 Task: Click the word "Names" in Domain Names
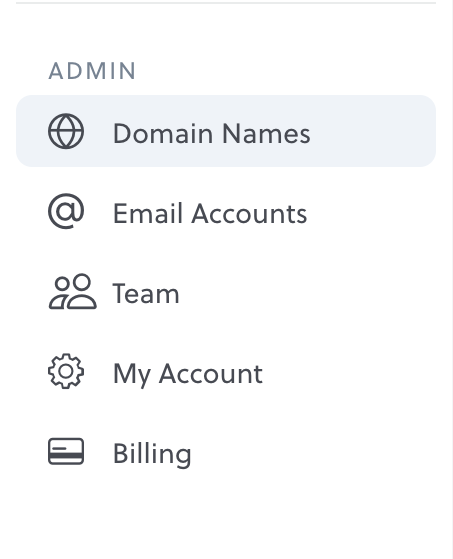click(x=266, y=133)
